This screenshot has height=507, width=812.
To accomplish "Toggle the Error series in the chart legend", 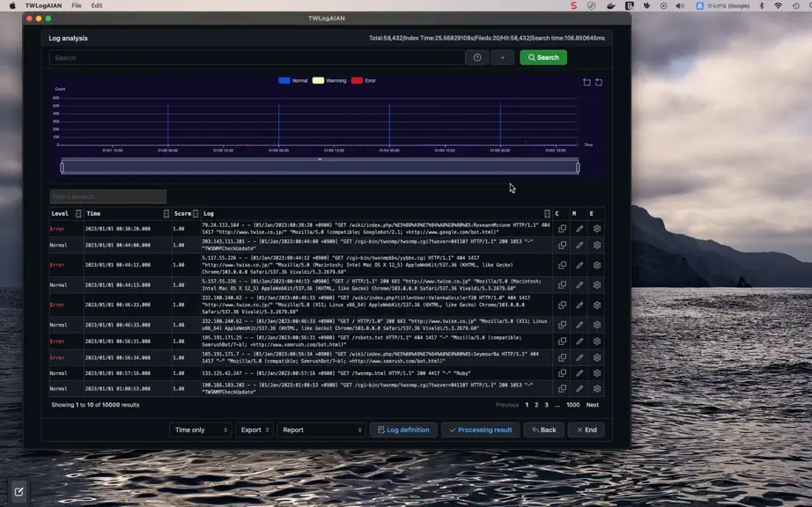I will point(364,81).
